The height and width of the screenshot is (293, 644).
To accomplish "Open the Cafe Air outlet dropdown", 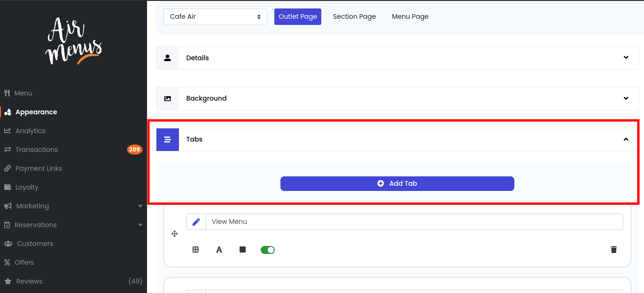I will coord(215,16).
